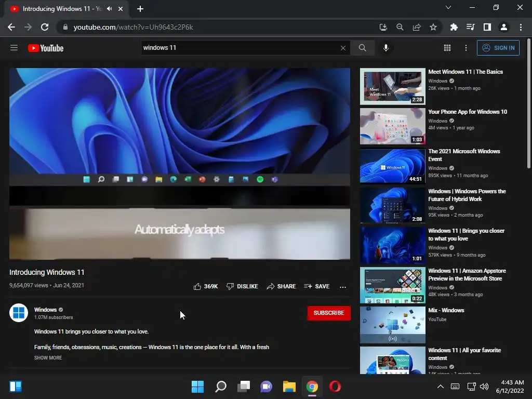
Task: Open Task View on the taskbar
Action: [x=244, y=387]
